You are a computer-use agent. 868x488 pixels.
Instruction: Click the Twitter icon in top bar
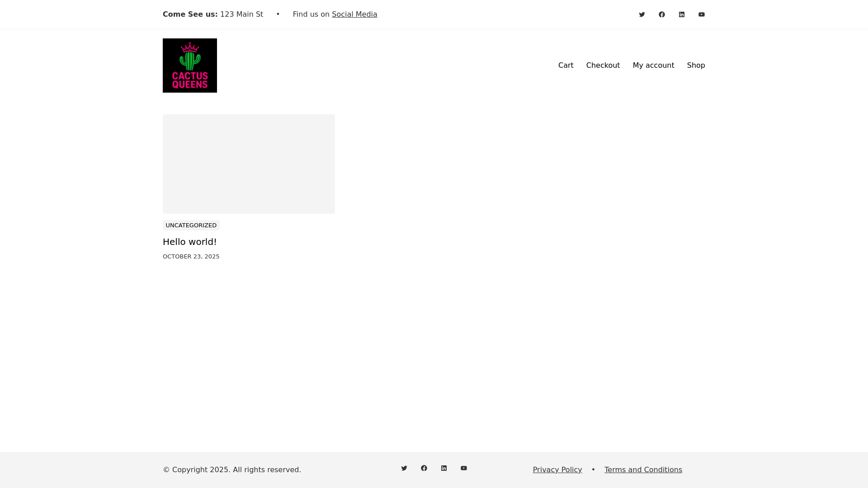pyautogui.click(x=642, y=14)
